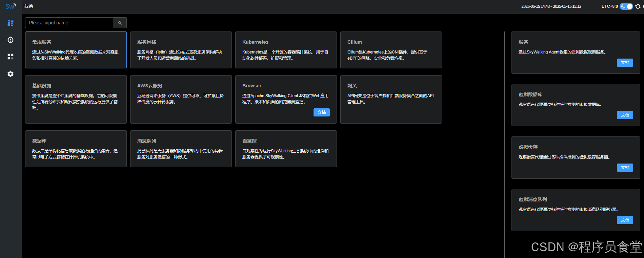Select the 虚拟消息队列 panel title
Viewport: 644px width, 258px height.
pos(533,199)
